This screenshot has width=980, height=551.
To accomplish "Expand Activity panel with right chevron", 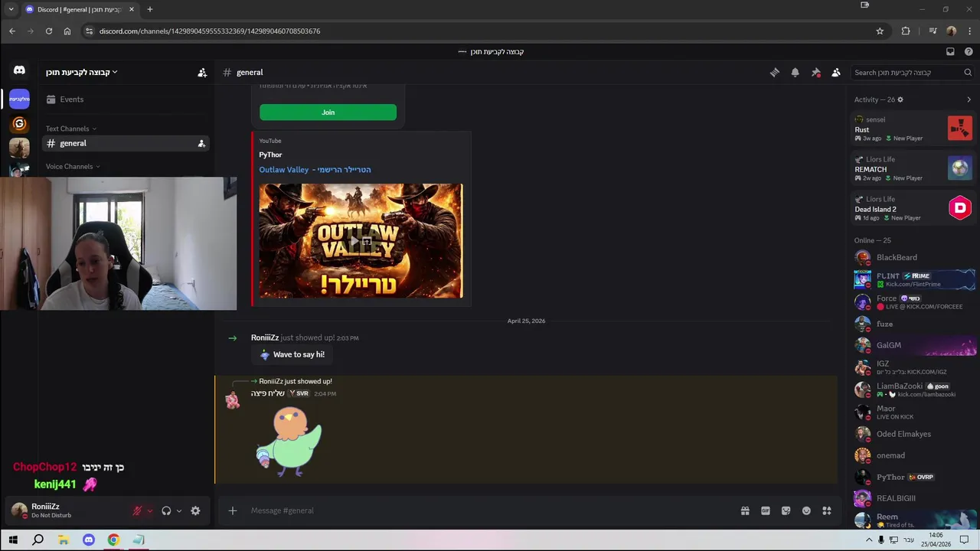I will (969, 99).
